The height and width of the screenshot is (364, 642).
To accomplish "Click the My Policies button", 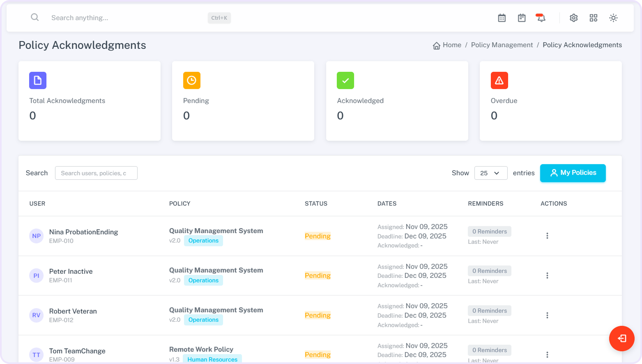I will 573,173.
